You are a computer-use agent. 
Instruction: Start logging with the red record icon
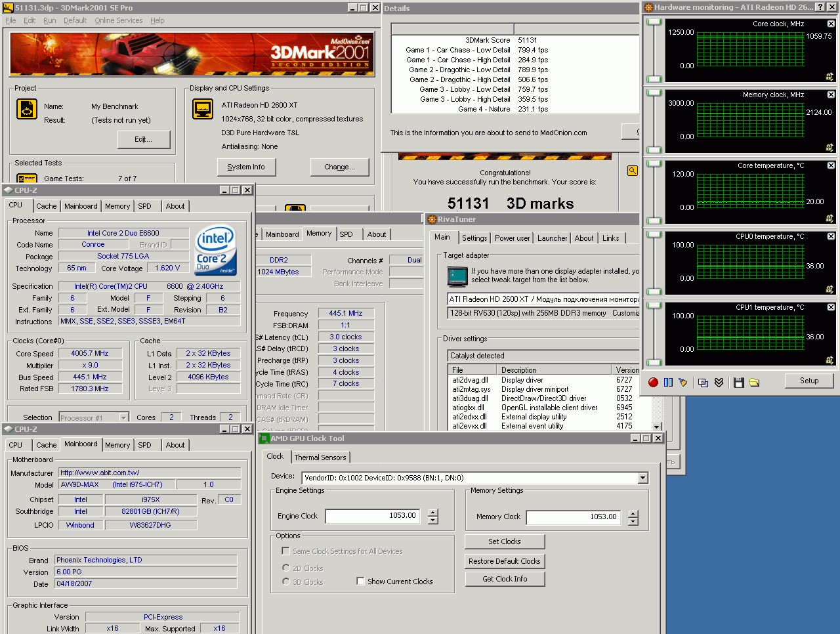point(653,382)
